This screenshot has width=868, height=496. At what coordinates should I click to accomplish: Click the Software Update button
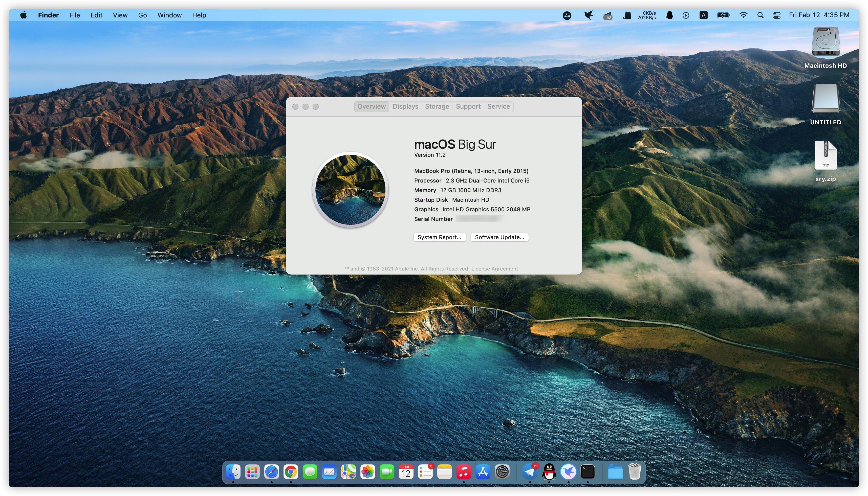[499, 237]
